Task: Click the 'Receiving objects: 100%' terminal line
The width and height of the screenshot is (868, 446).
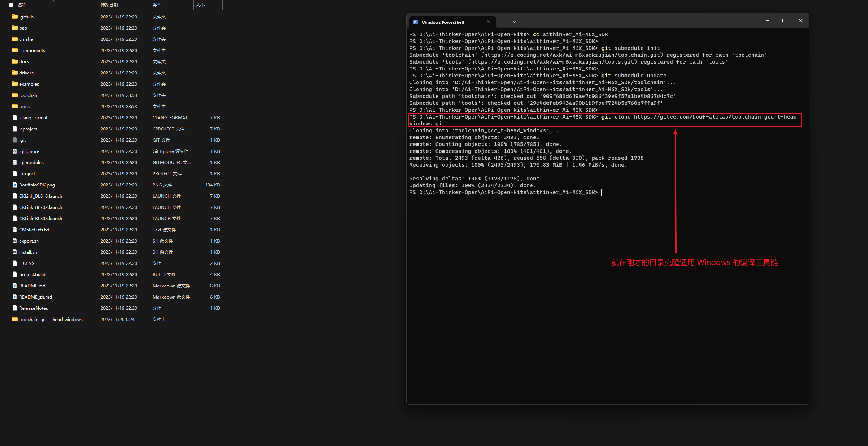Action: [518, 165]
